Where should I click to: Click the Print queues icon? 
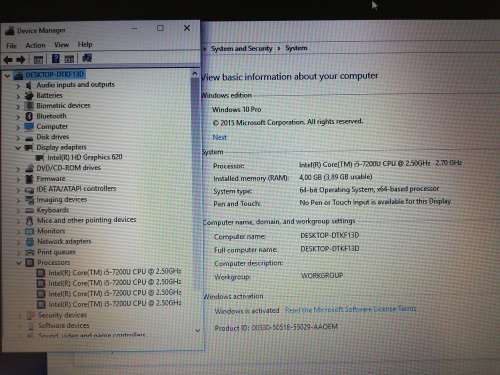pos(29,252)
